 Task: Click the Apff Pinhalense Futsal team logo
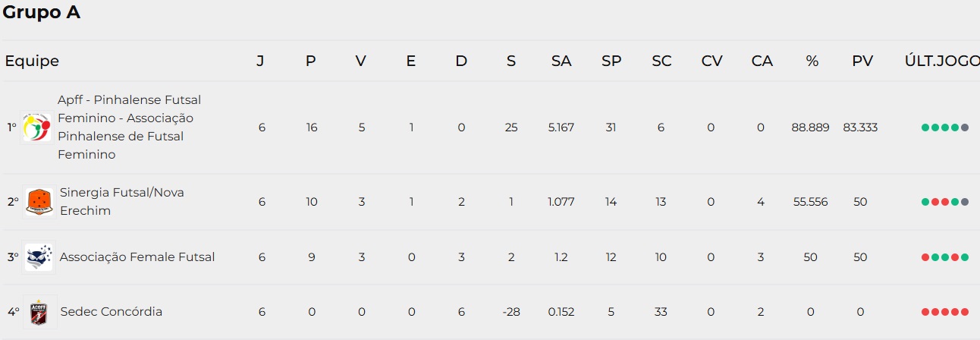(36, 127)
